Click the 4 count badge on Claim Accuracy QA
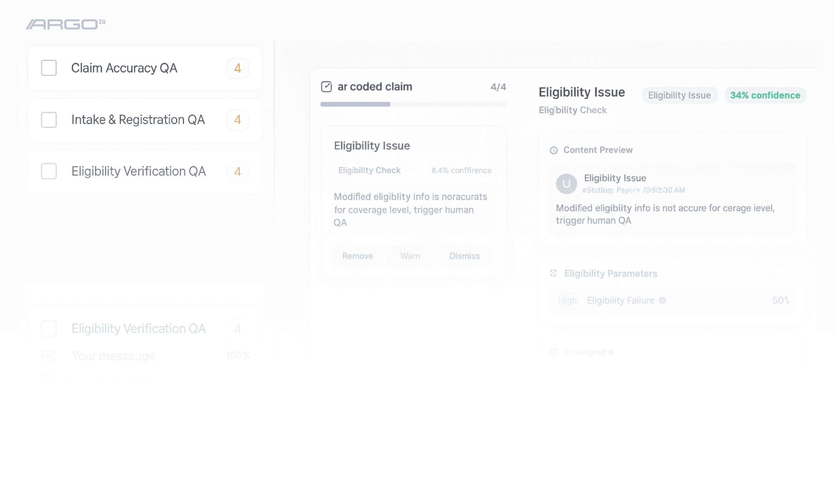The width and height of the screenshot is (835, 504). click(x=237, y=69)
